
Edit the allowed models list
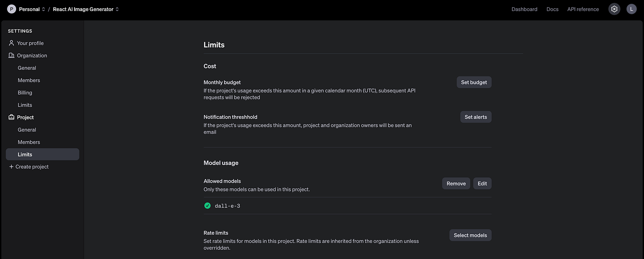(482, 184)
